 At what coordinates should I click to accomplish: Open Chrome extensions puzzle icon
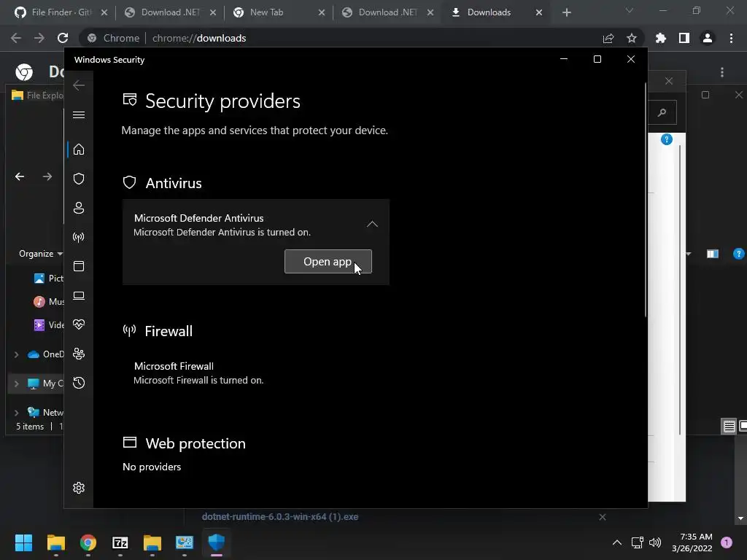(x=660, y=38)
